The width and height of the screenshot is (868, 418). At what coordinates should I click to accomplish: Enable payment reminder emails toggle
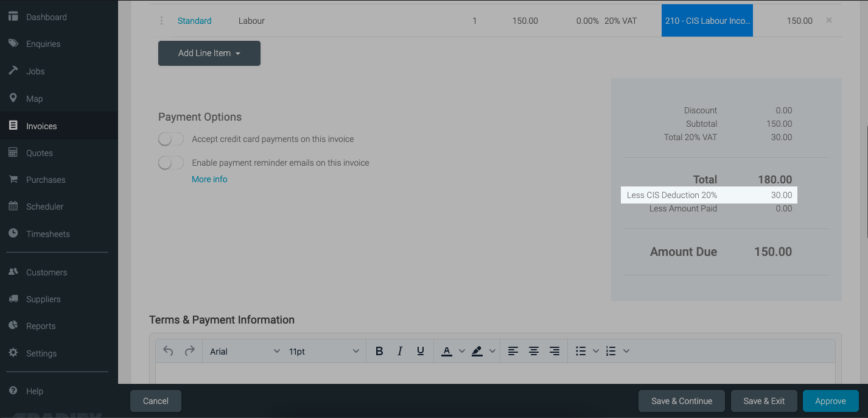pos(171,163)
